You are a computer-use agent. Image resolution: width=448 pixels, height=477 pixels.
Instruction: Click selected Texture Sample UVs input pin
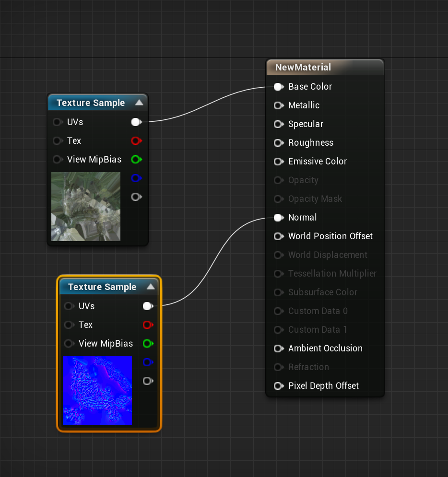(x=69, y=306)
